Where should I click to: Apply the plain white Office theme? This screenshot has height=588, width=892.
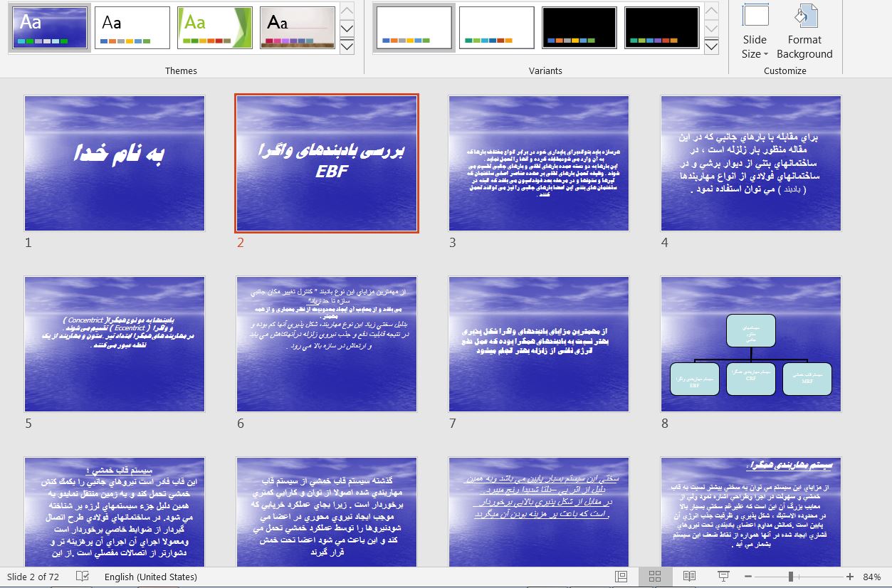coord(132,28)
